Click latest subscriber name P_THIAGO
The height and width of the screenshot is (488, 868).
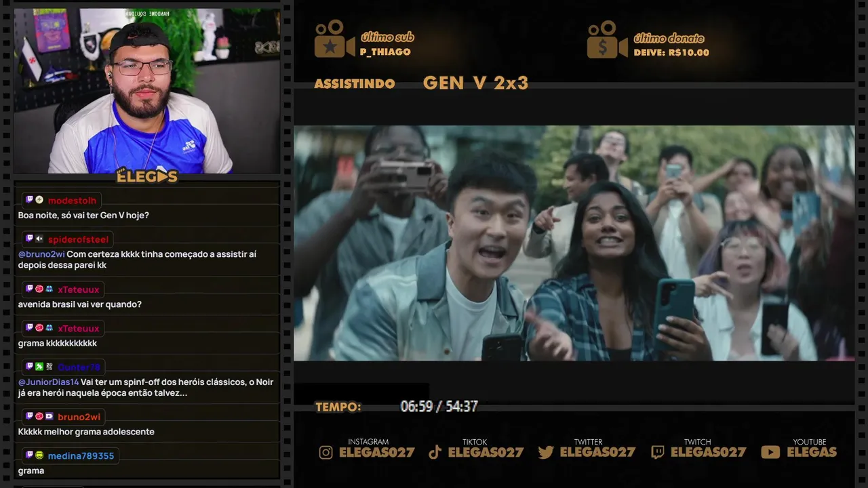(385, 52)
